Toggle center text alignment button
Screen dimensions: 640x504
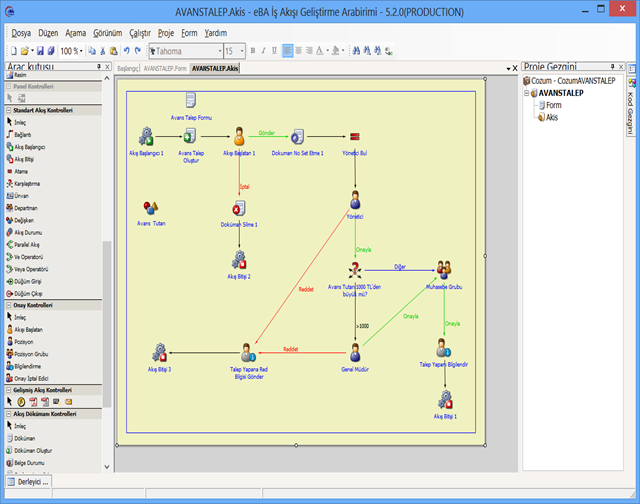[x=299, y=51]
